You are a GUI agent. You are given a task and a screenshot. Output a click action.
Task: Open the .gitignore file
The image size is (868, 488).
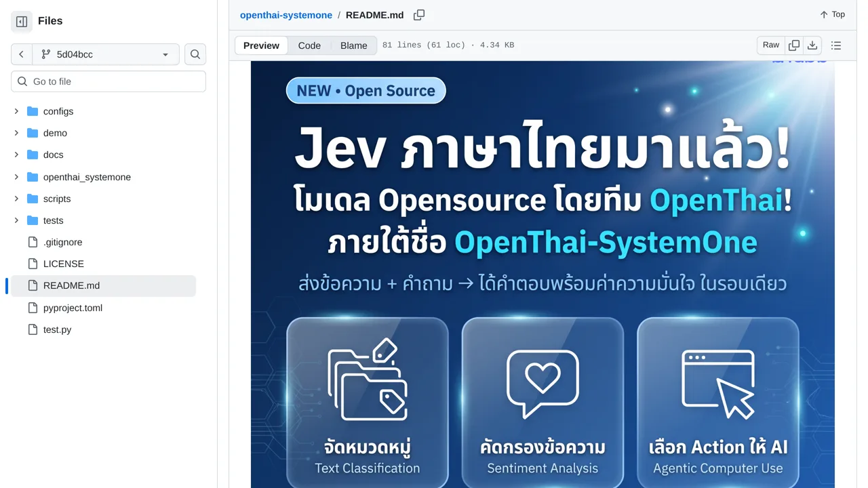pyautogui.click(x=62, y=242)
